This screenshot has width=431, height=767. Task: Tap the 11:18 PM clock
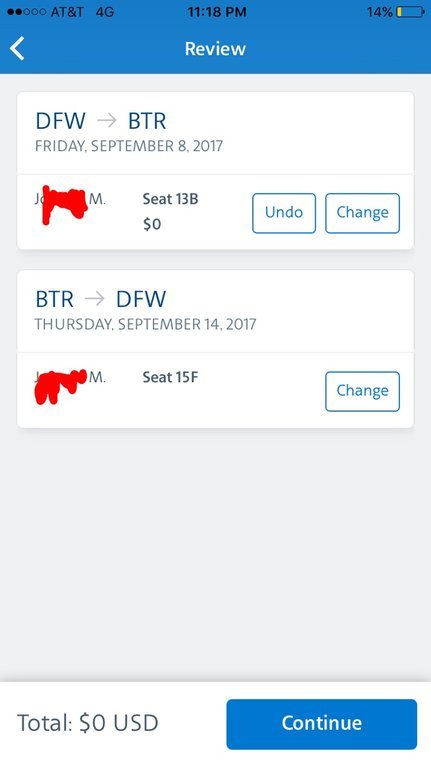[217, 12]
